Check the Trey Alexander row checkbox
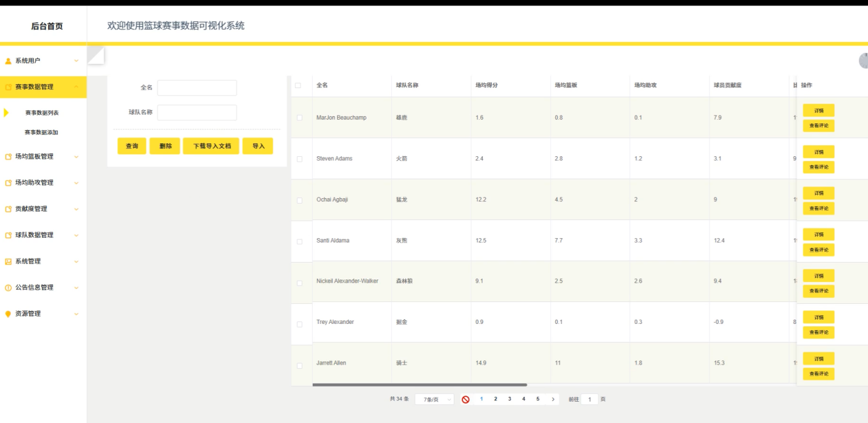868x423 pixels. click(x=299, y=325)
